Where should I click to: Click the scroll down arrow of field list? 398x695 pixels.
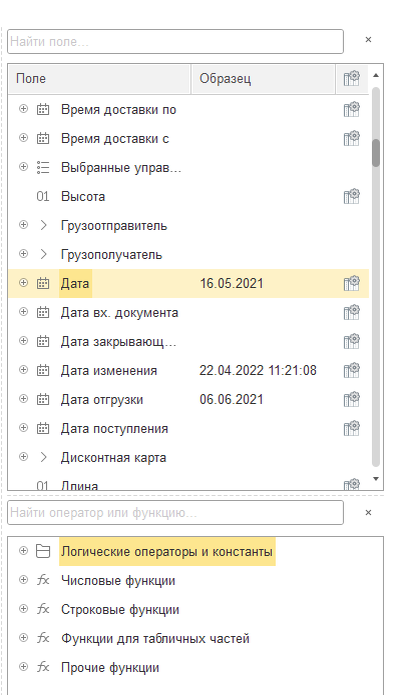[376, 478]
